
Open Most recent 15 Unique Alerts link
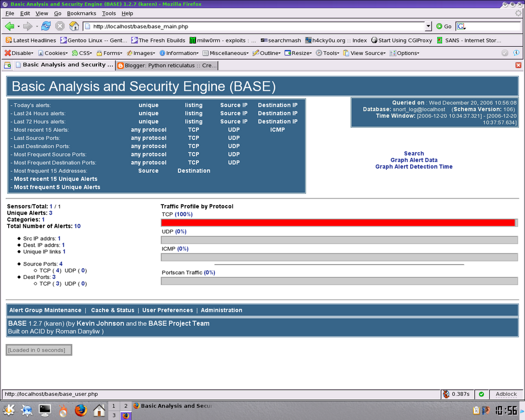tap(55, 179)
